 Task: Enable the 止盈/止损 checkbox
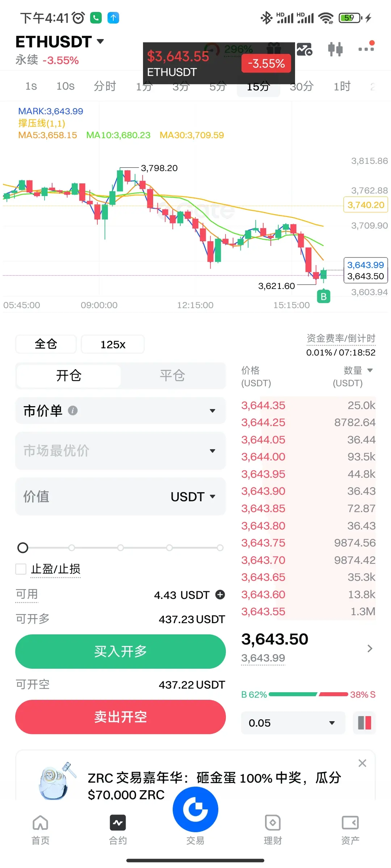pyautogui.click(x=21, y=569)
